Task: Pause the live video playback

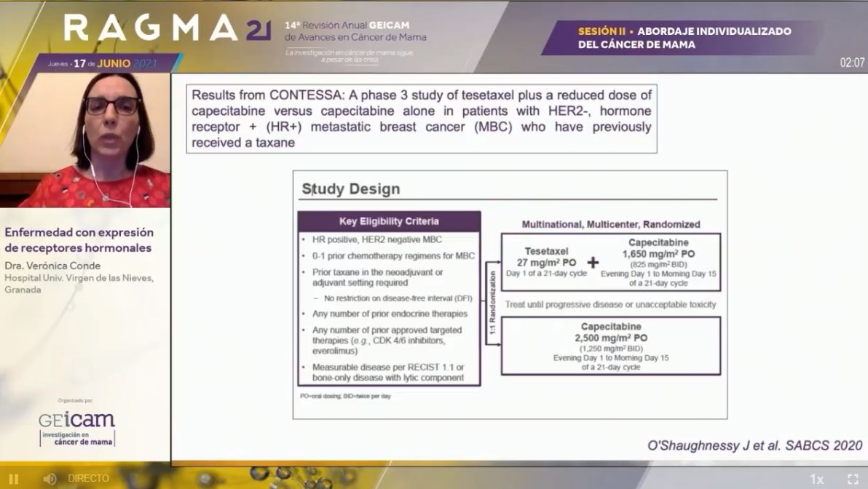Action: [x=13, y=479]
